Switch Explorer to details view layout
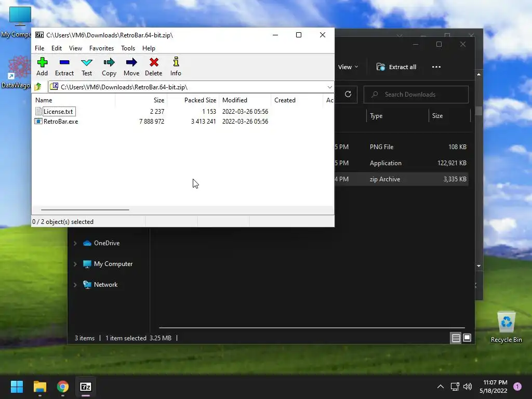532x399 pixels. tap(456, 338)
